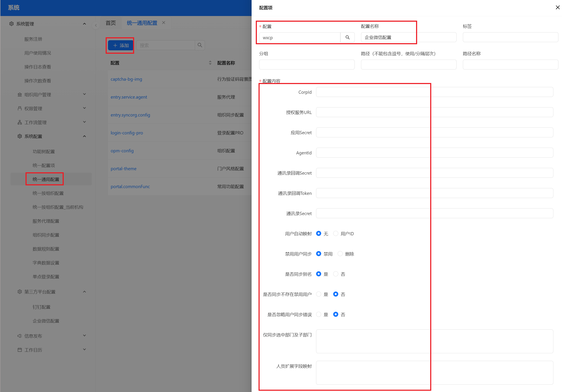Screen dimensions: 562x392
Task: Click the search magnifier in list toolbar
Action: click(200, 45)
